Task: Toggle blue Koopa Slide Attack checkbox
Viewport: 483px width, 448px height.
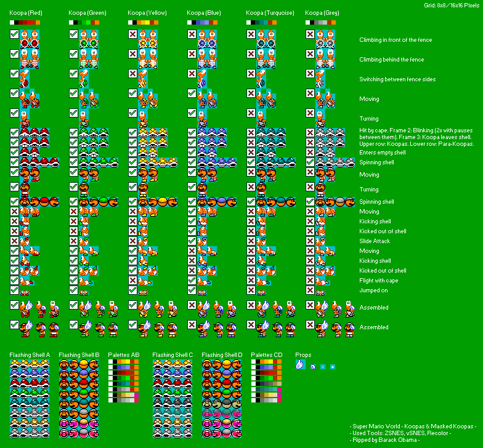Action: coord(192,241)
